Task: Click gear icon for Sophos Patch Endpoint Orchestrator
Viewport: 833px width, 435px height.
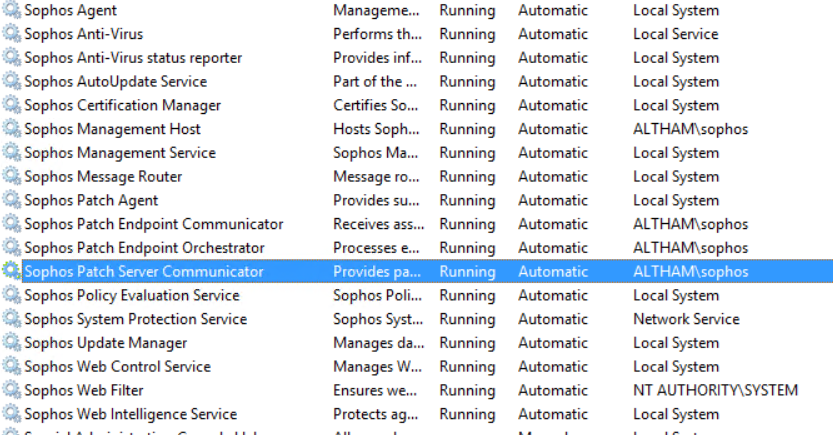Action: click(11, 248)
